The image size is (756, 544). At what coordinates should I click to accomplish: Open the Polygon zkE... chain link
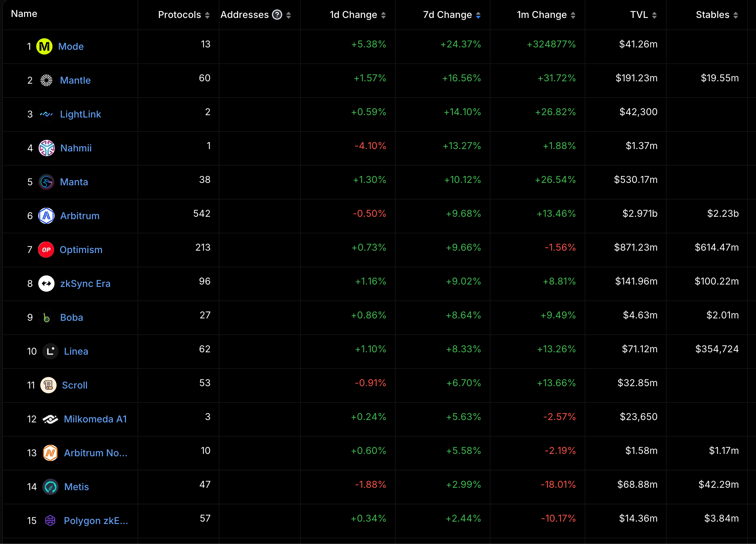pos(96,521)
